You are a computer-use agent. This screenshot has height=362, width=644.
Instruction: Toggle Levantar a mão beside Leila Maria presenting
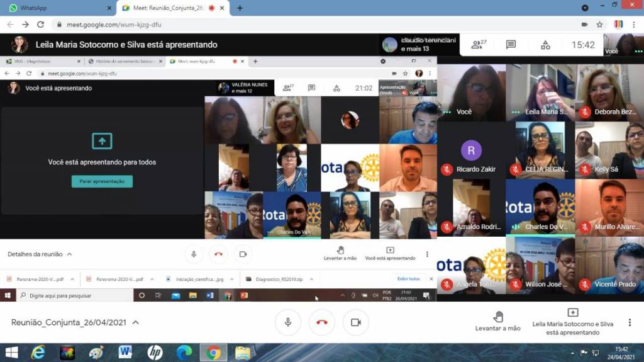coord(497,321)
